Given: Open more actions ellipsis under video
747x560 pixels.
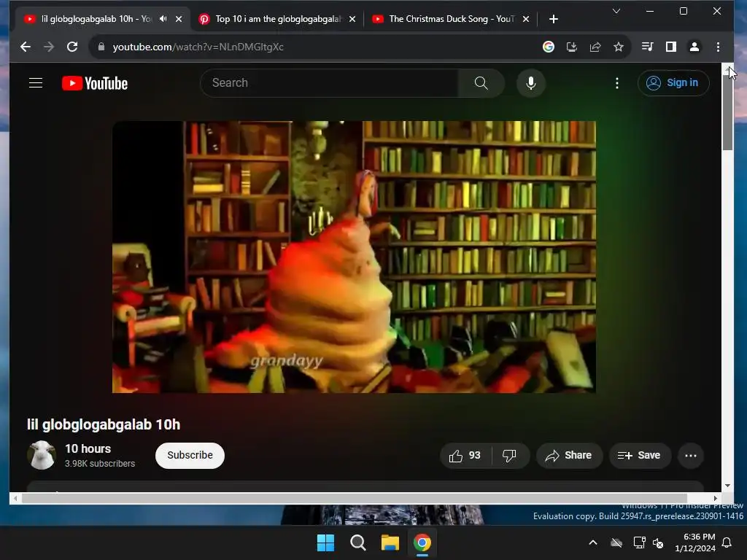Looking at the screenshot, I should click(x=690, y=456).
